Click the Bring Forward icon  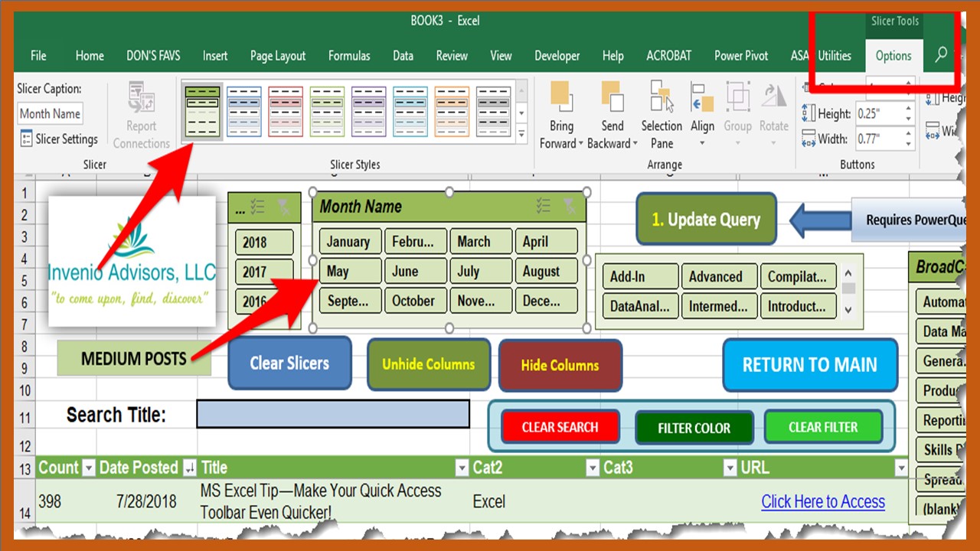pyautogui.click(x=561, y=96)
